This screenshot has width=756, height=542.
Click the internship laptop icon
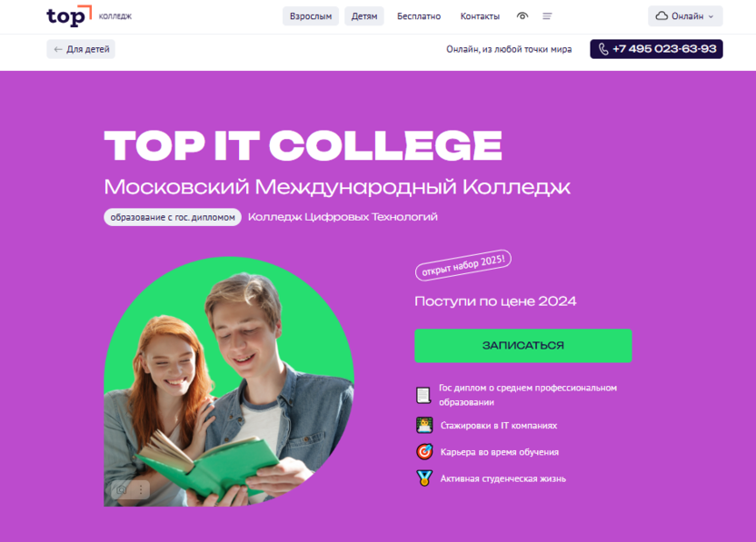pyautogui.click(x=424, y=426)
